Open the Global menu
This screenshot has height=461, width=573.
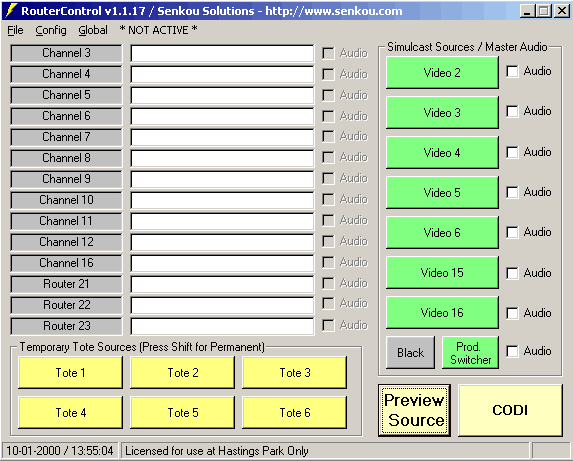(93, 30)
